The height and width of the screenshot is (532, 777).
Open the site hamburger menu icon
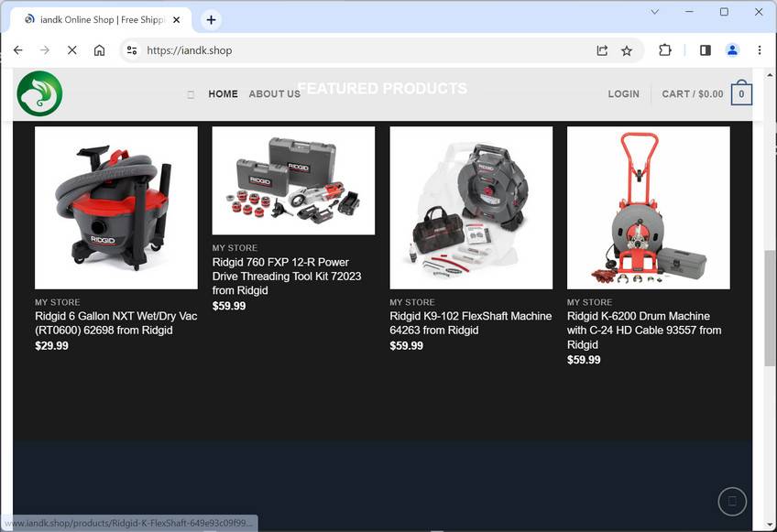191,94
